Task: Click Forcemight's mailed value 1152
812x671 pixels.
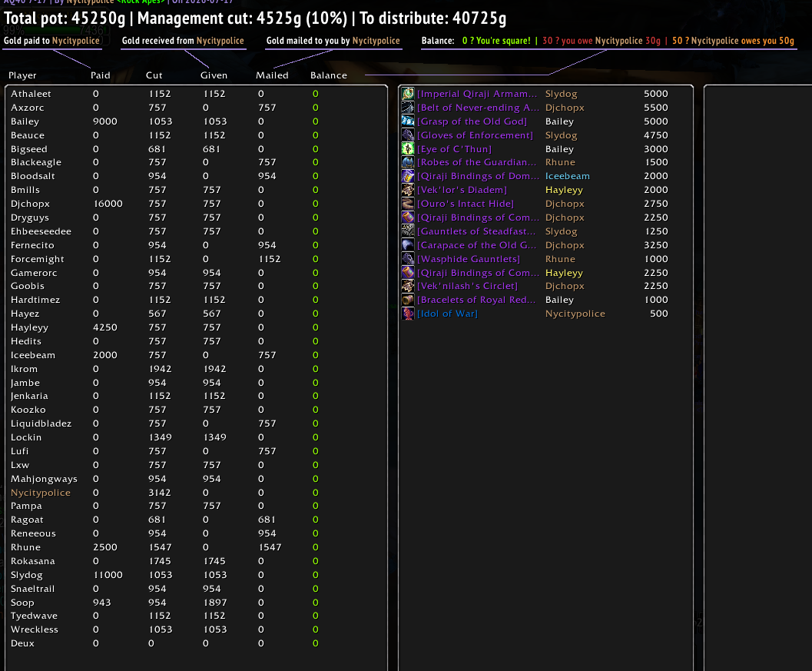Action: point(270,259)
